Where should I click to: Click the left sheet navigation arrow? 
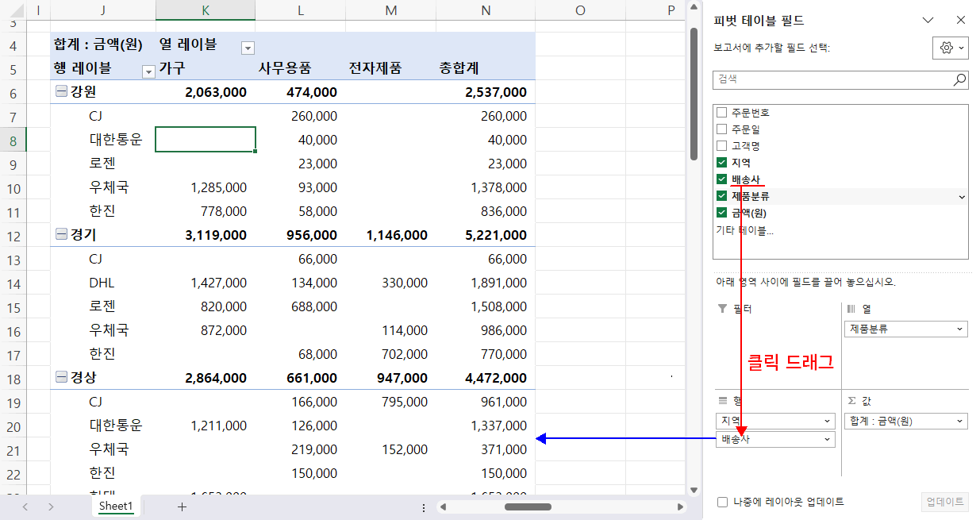pyautogui.click(x=24, y=506)
